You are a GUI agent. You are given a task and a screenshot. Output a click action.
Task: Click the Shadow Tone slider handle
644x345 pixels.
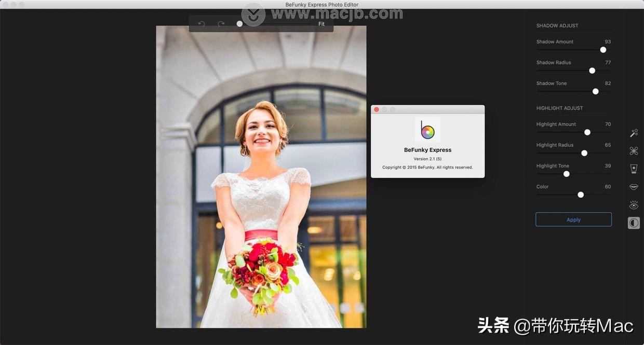(596, 91)
